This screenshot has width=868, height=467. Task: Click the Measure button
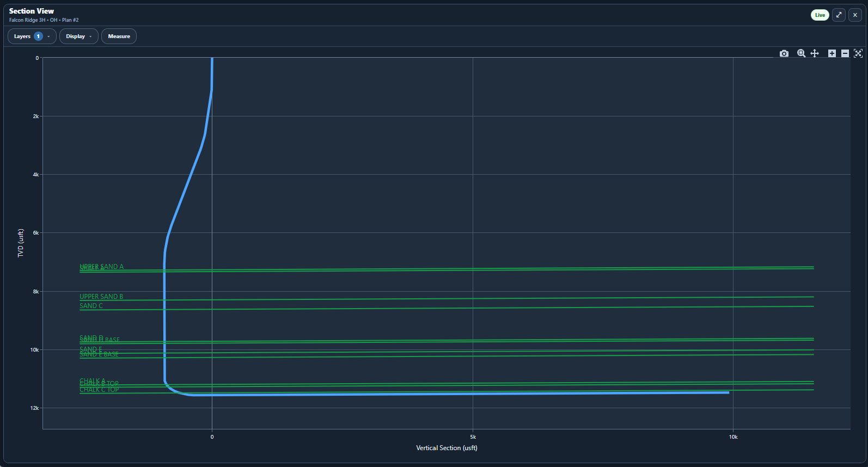119,36
